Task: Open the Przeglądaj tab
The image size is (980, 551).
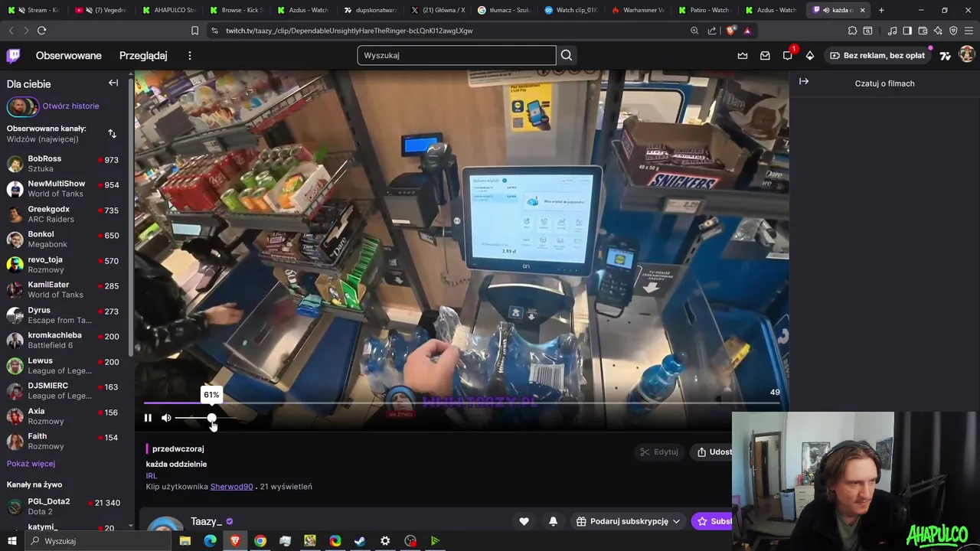Action: 143,55
